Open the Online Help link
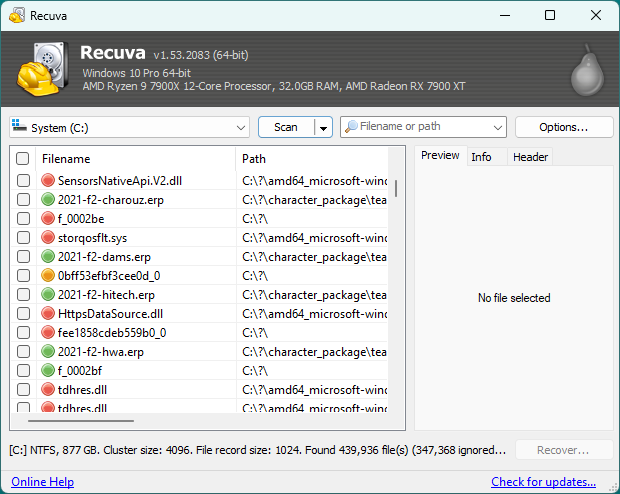 [42, 482]
